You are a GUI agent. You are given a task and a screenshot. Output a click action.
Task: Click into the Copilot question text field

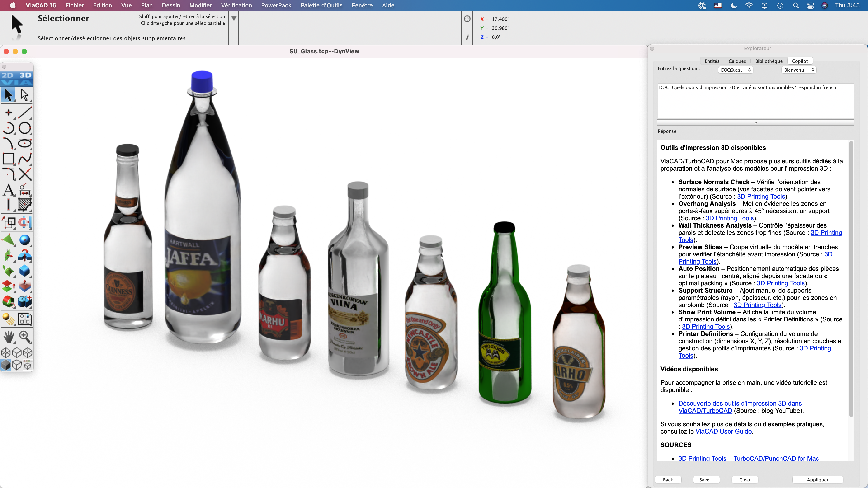pyautogui.click(x=755, y=101)
